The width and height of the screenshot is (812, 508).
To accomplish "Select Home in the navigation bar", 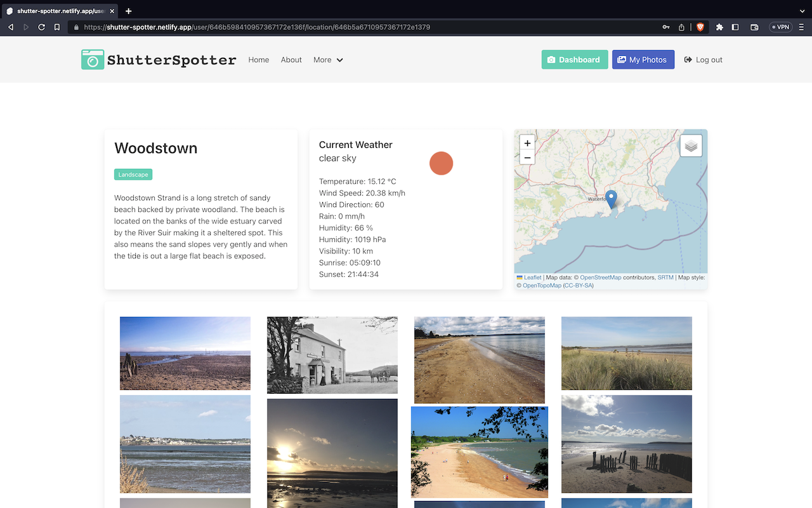I will tap(258, 60).
